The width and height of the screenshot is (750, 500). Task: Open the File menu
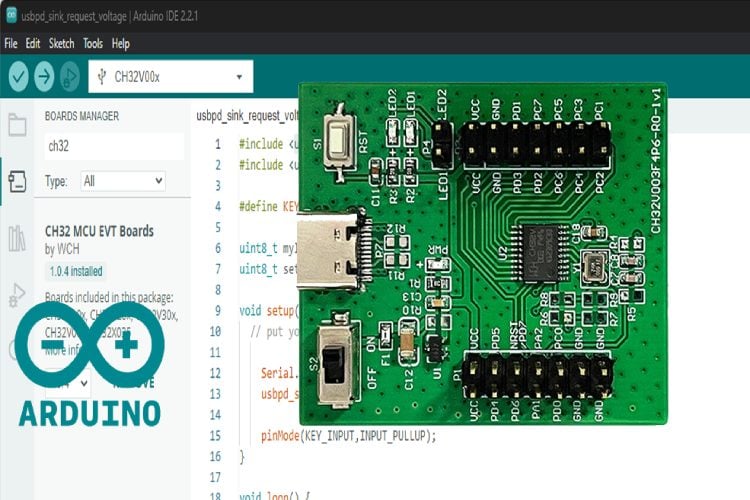point(11,44)
